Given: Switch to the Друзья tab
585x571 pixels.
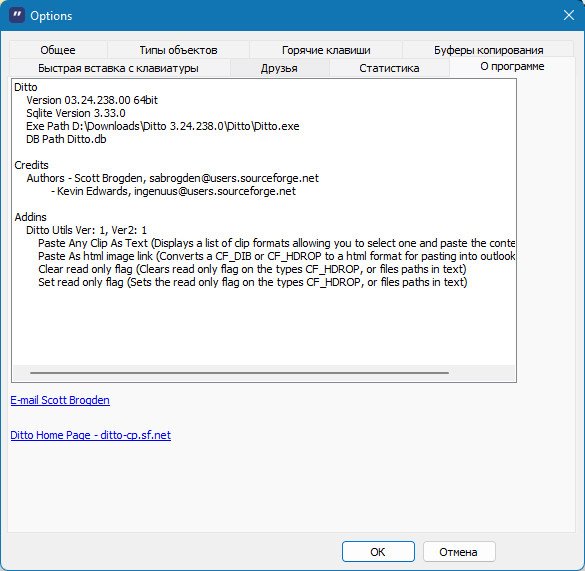Looking at the screenshot, I should click(x=279, y=68).
